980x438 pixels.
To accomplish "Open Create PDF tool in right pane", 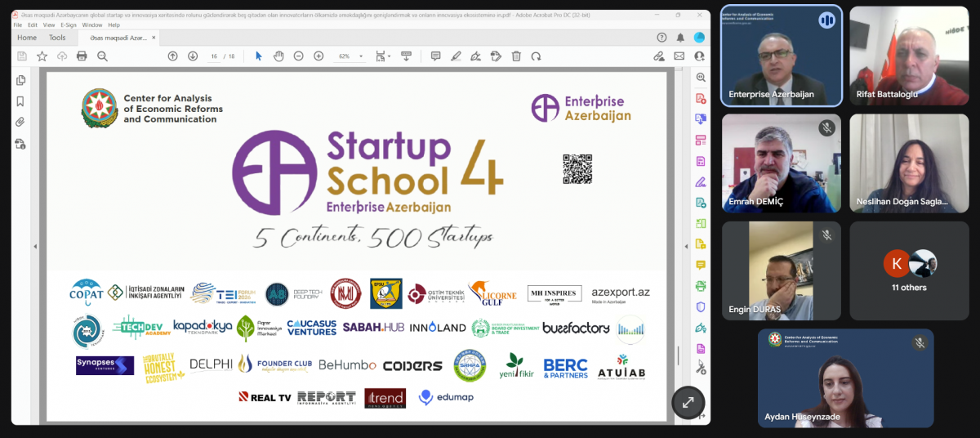I will pos(700,98).
